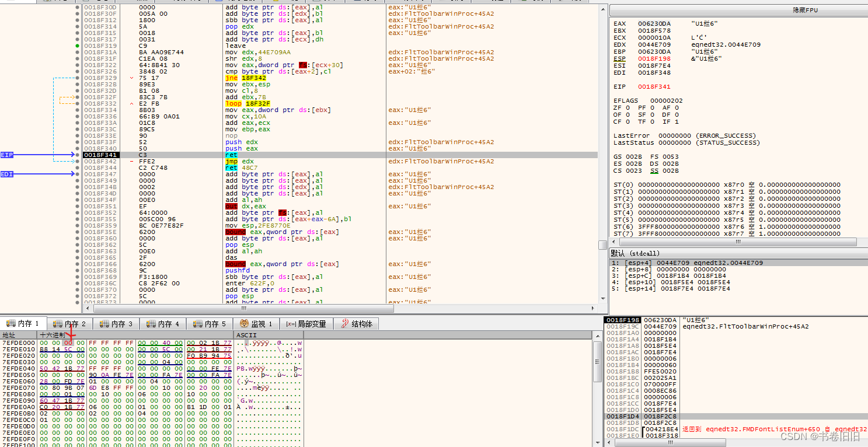Select the EAX register value
This screenshot has height=447, width=868.
(654, 23)
